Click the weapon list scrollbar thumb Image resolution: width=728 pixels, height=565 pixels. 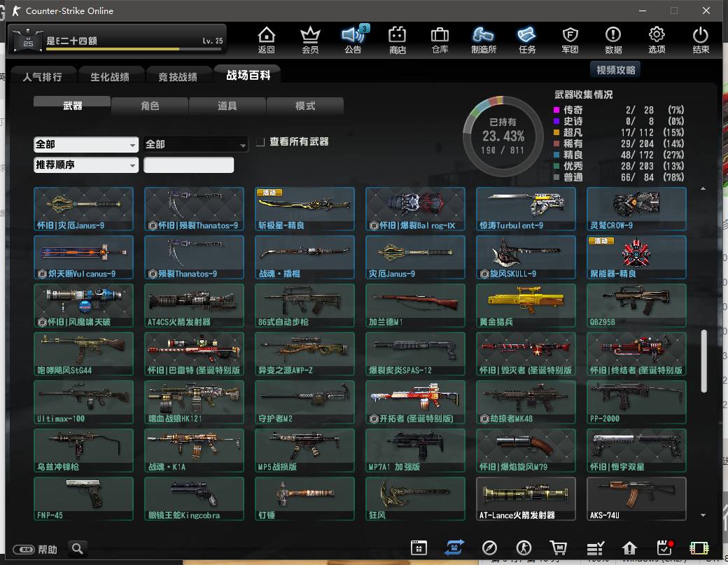point(704,361)
